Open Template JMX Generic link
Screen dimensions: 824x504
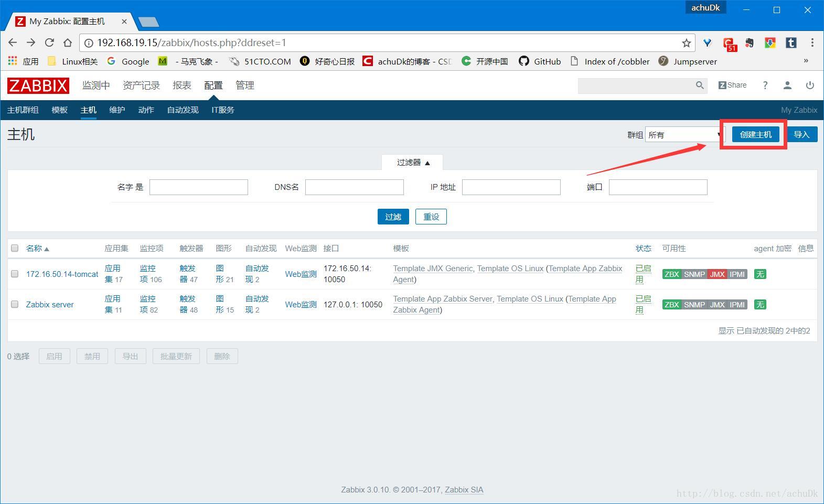pyautogui.click(x=433, y=268)
